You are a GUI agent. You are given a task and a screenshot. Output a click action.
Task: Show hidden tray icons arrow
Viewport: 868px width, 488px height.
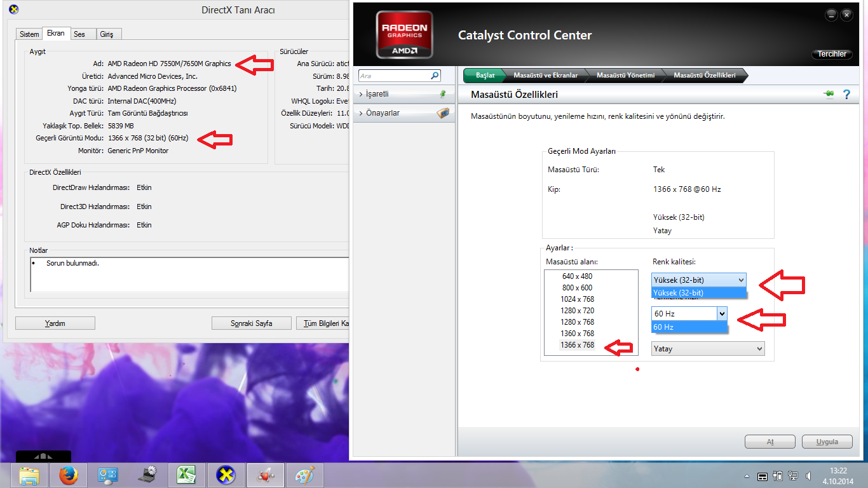(x=748, y=476)
